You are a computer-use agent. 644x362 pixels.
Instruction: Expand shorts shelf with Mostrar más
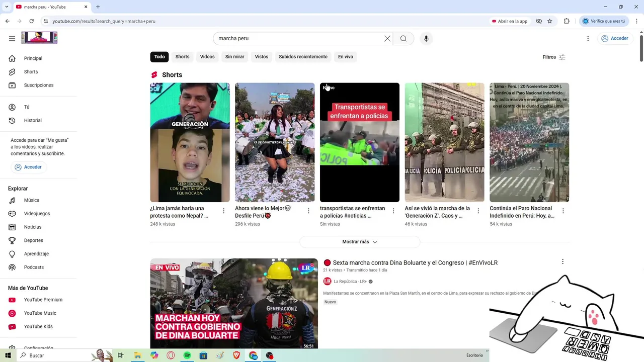(x=360, y=242)
